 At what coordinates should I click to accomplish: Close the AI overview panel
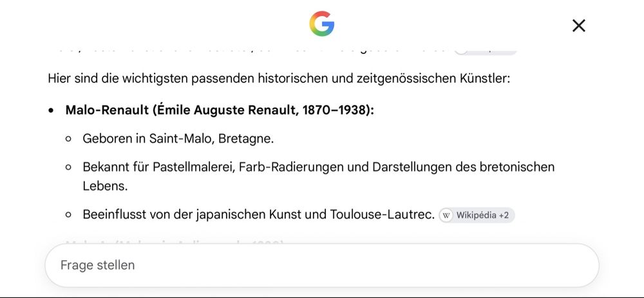click(579, 26)
